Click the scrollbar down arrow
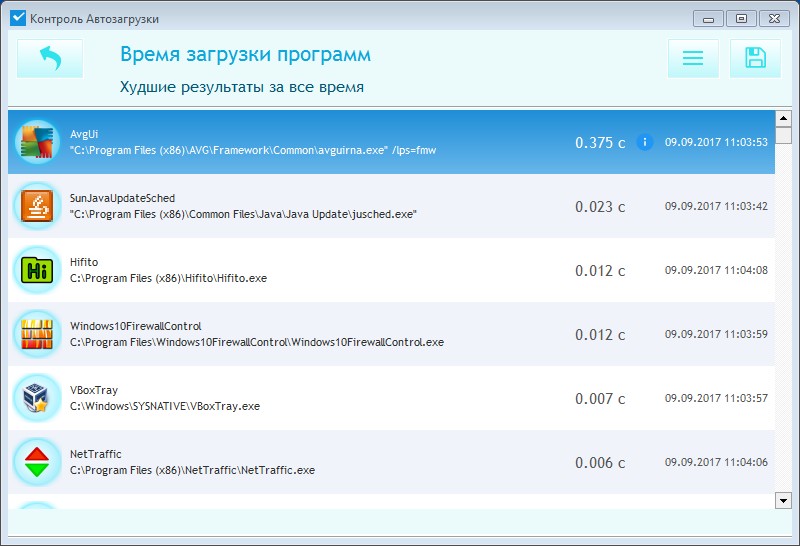Viewport: 800px width, 546px height. click(783, 501)
